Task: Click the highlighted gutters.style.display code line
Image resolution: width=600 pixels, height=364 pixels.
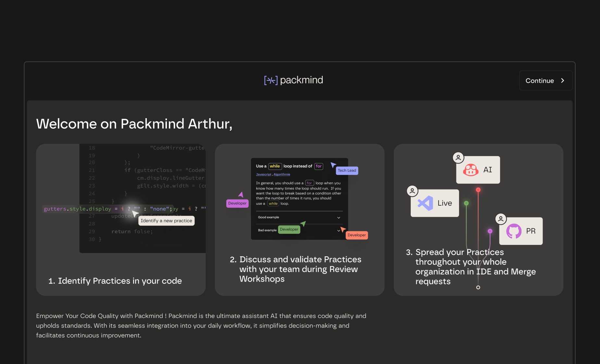Action: (x=108, y=209)
